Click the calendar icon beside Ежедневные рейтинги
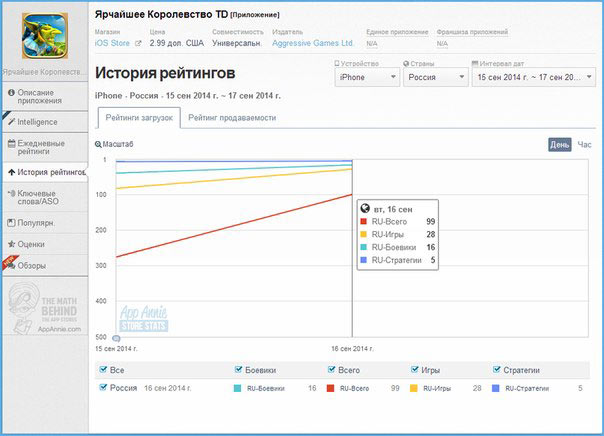This screenshot has width=604, height=436. (12, 143)
